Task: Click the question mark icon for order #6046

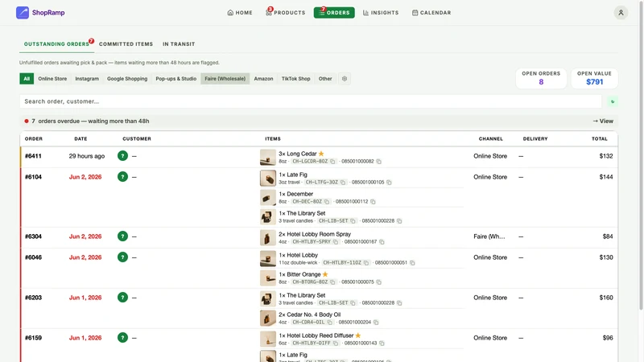Action: (122, 257)
